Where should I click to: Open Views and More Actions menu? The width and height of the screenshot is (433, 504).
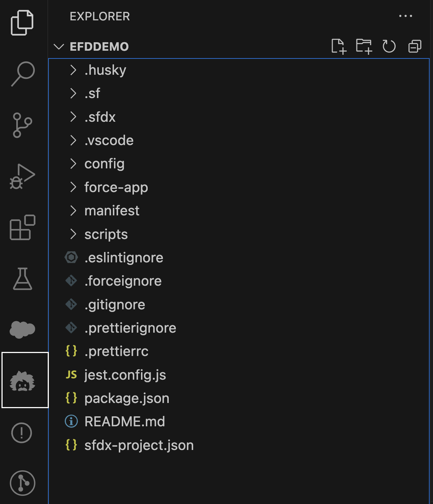click(406, 16)
